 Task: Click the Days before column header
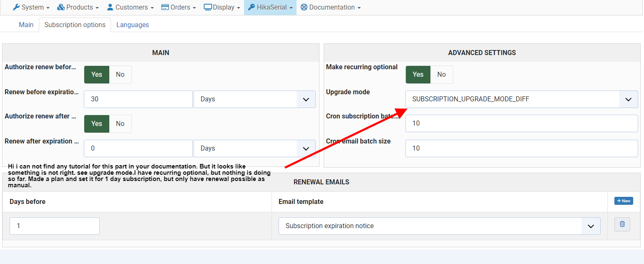tap(28, 202)
